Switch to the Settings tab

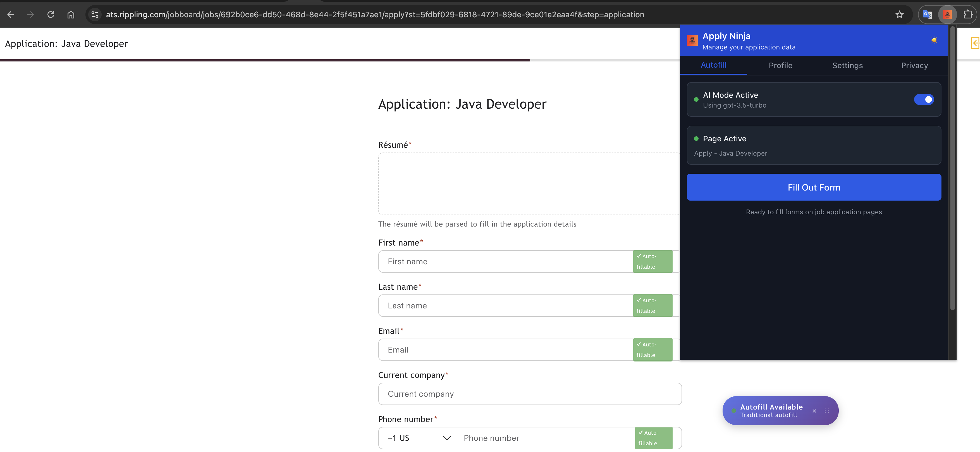tap(847, 65)
